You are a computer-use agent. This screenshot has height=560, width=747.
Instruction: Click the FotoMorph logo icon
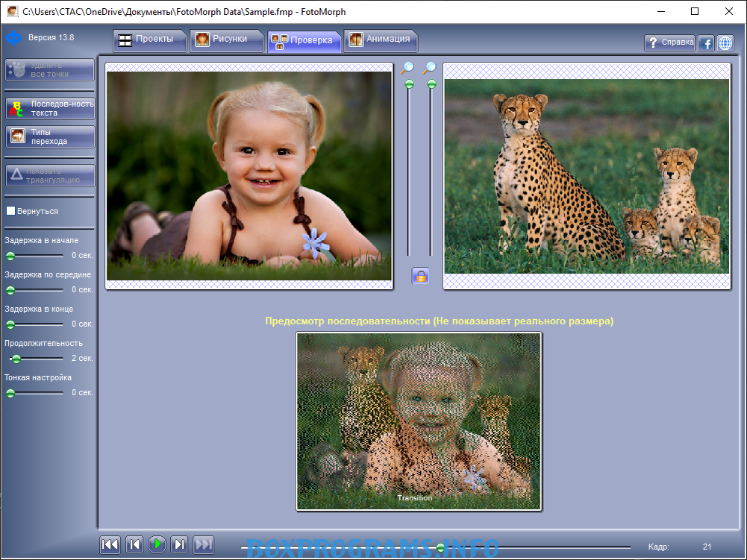coord(13,37)
